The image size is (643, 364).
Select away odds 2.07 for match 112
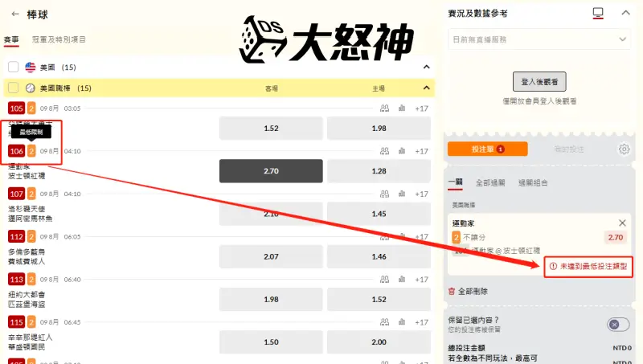tap(271, 256)
